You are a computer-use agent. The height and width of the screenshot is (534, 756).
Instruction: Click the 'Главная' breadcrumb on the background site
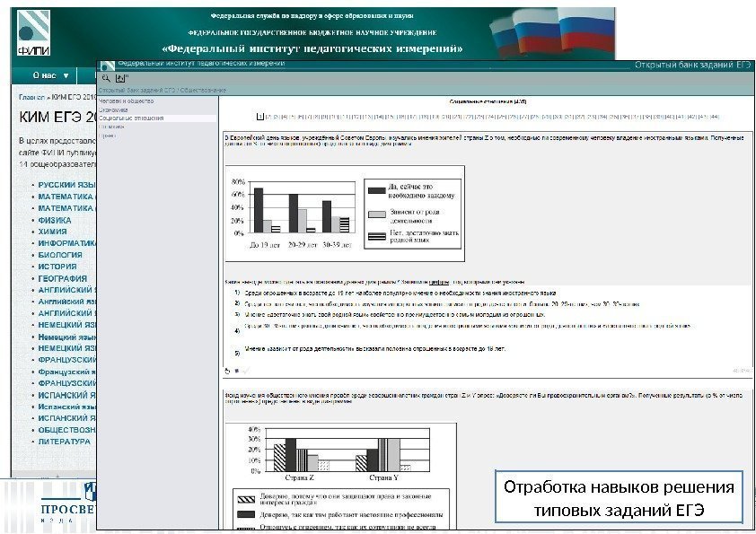click(31, 97)
